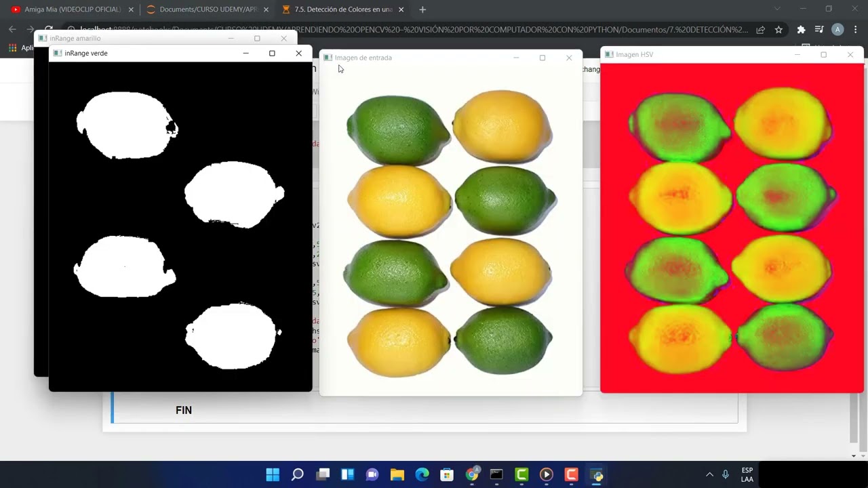This screenshot has width=868, height=488.
Task: Switch to Chrome in the taskbar
Action: [x=472, y=474]
